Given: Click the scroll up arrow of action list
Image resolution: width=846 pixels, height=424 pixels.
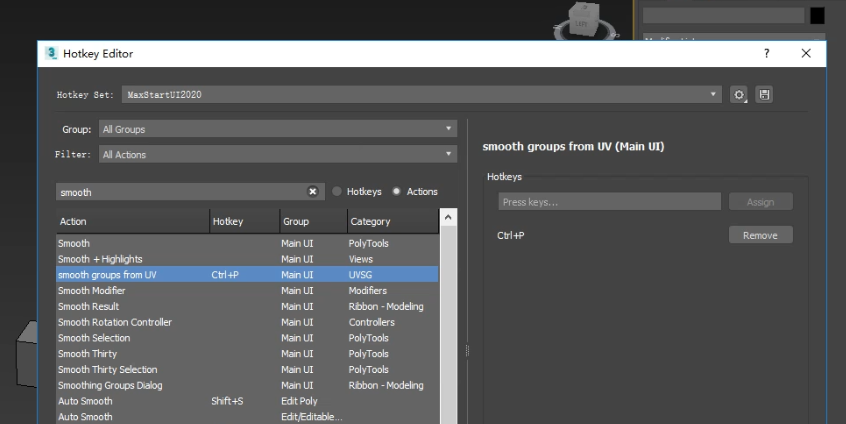Looking at the screenshot, I should pos(447,217).
